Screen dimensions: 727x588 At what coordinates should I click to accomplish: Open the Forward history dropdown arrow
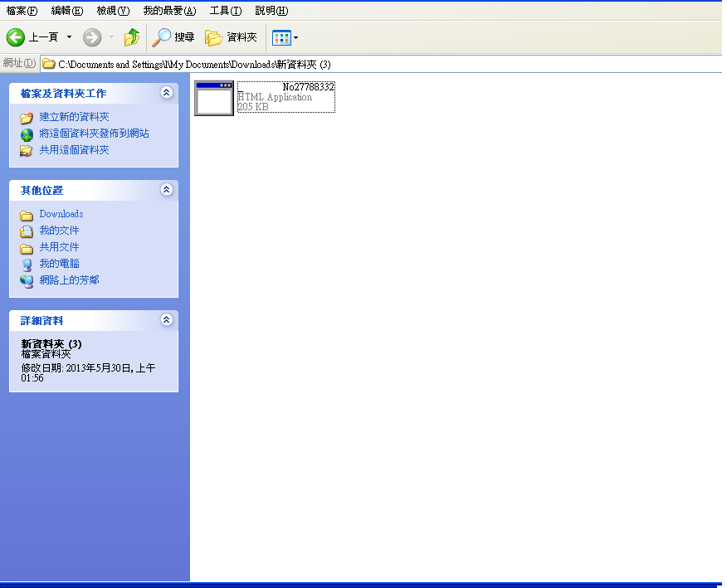[x=111, y=37]
